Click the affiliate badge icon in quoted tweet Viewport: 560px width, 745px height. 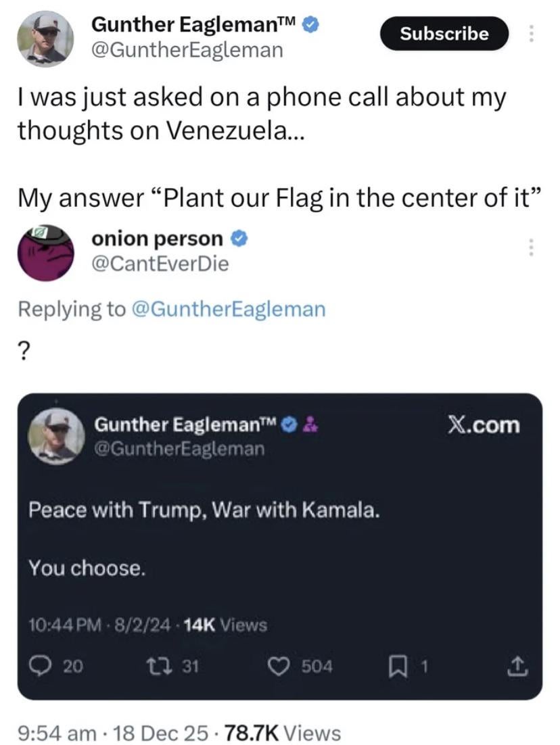pyautogui.click(x=312, y=425)
